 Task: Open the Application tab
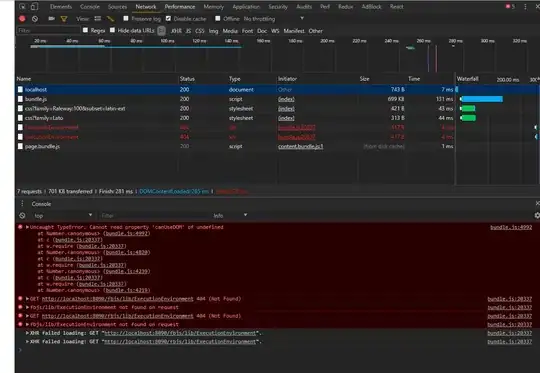tap(246, 7)
